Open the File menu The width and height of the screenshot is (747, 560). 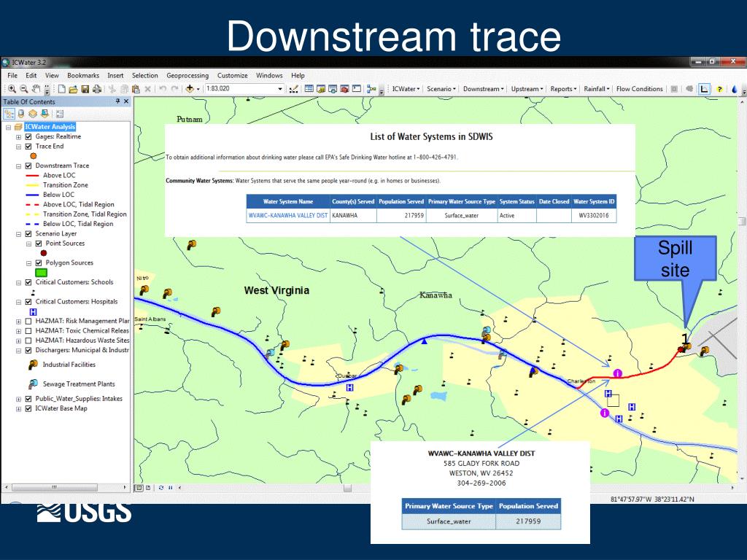pos(12,76)
